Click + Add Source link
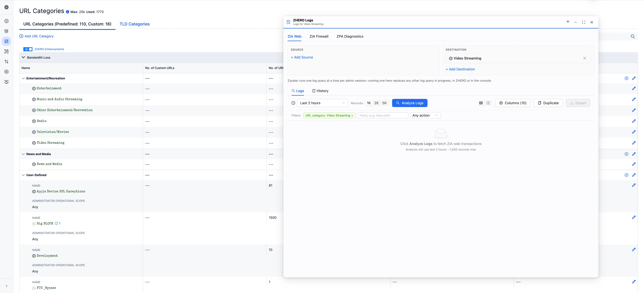The image size is (644, 293). click(302, 57)
